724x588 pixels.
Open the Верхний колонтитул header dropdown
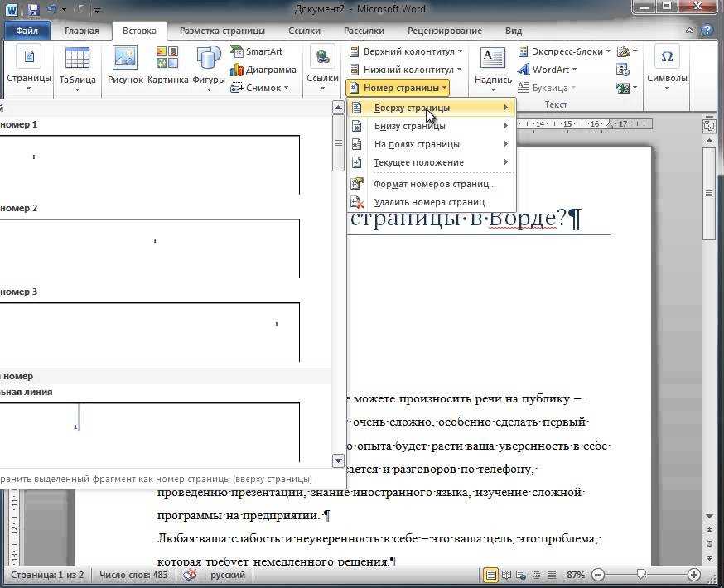click(x=406, y=51)
